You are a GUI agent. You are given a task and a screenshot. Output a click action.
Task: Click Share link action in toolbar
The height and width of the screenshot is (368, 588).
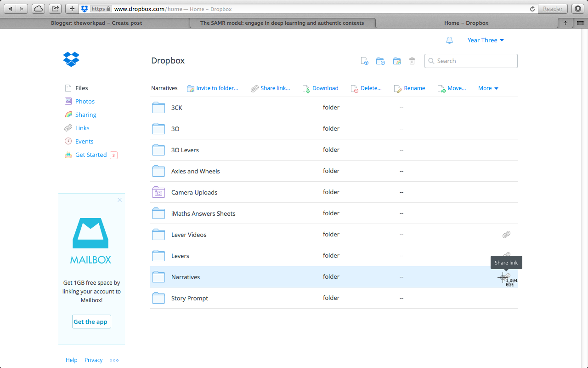(271, 88)
